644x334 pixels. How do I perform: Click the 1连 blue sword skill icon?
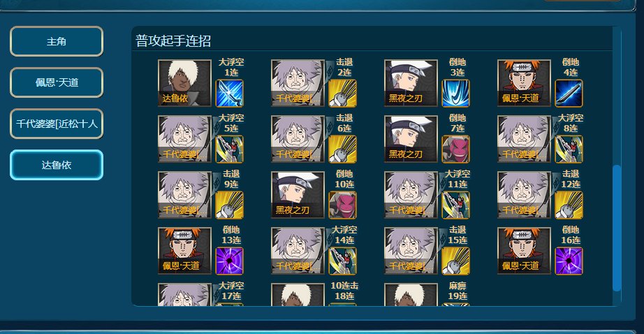pos(230,93)
